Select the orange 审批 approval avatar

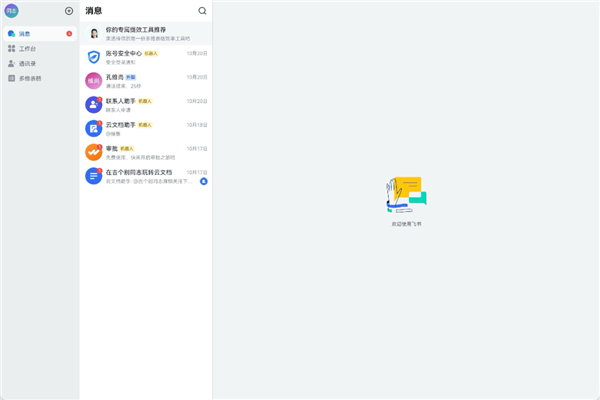[94, 152]
